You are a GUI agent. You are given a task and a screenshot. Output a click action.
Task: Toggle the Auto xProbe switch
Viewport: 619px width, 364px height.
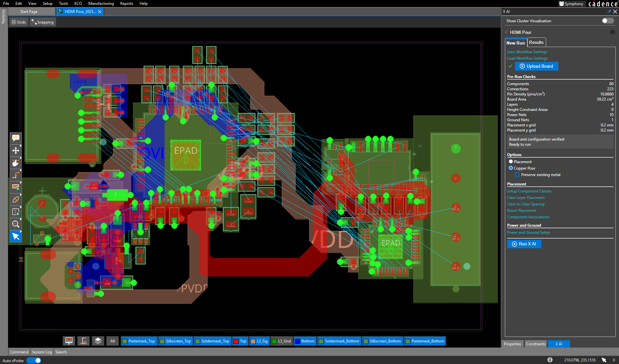tap(34, 360)
